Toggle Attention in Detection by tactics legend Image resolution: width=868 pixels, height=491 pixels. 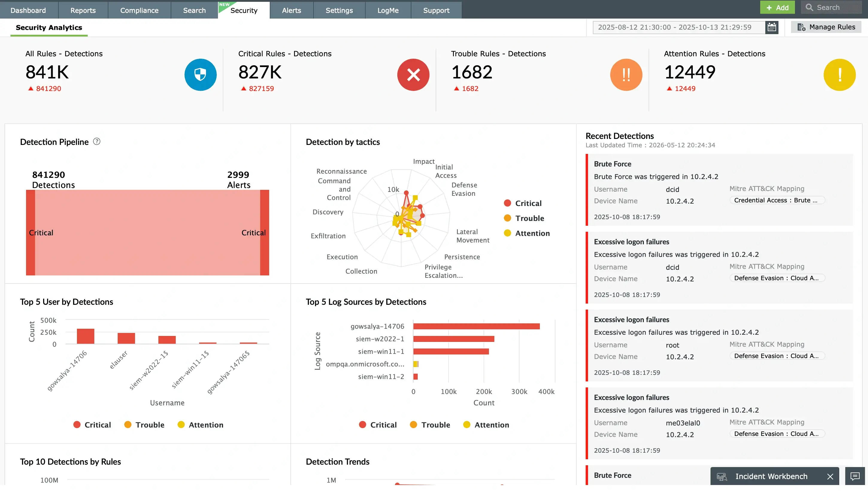526,233
